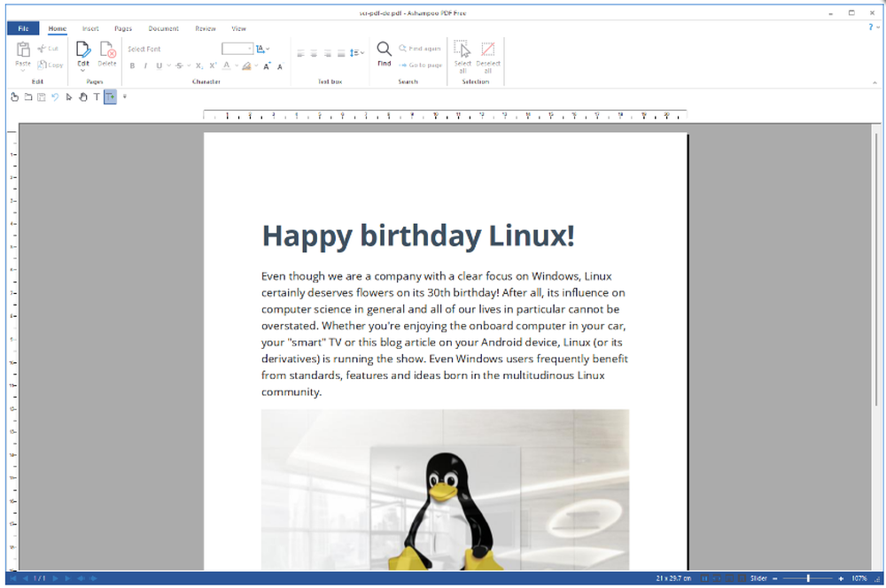
Task: Switch to the Insert ribbon tab
Action: (90, 28)
